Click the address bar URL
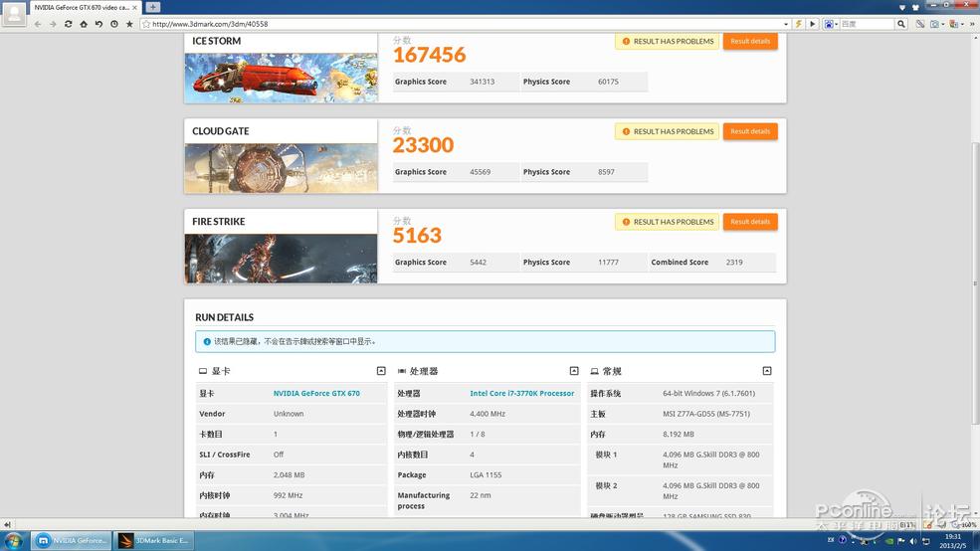The image size is (980, 551). coord(210,24)
